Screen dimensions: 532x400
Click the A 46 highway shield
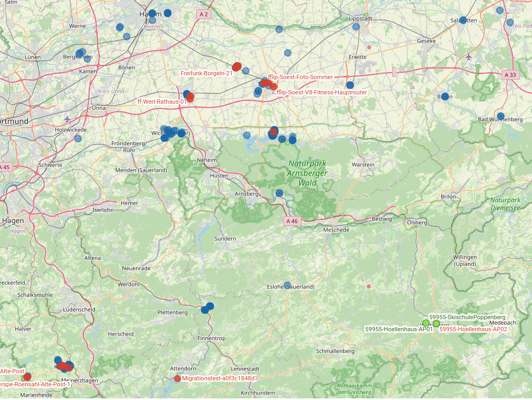pos(292,221)
